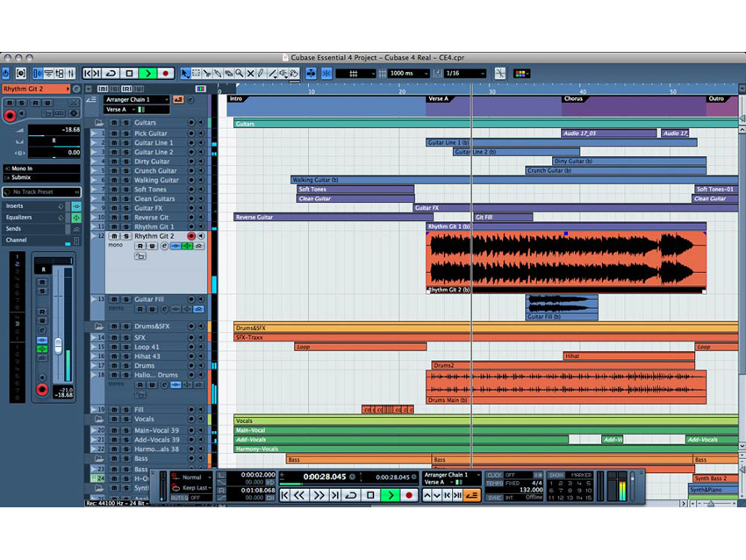Select the Split scissors tool
Screen dimensions: 746x560
coord(207,73)
